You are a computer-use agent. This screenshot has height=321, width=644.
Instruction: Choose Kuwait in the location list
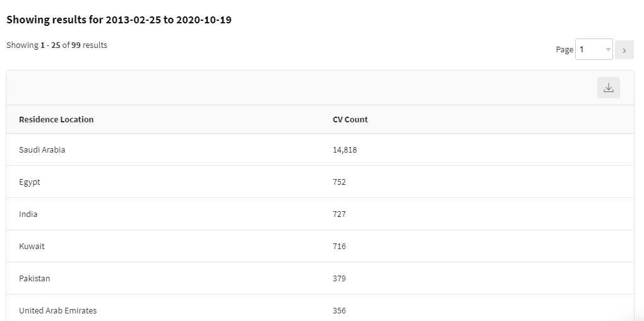(x=32, y=247)
